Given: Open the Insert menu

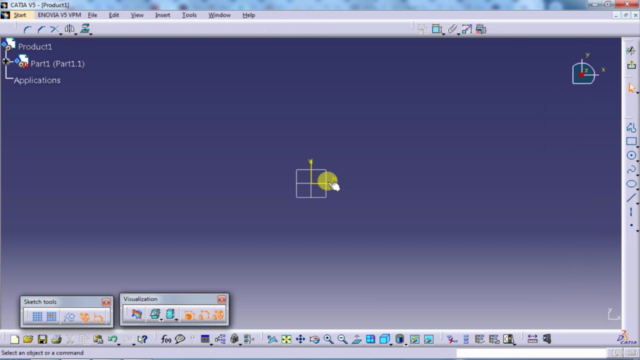Looking at the screenshot, I should 162,15.
